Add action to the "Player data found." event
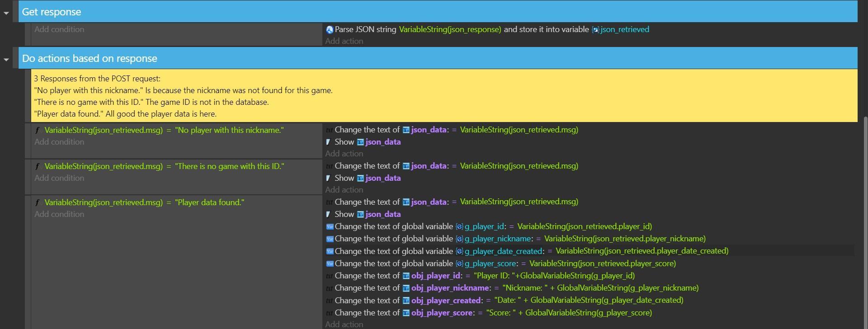Viewport: 868px width, 329px height. pyautogui.click(x=344, y=324)
